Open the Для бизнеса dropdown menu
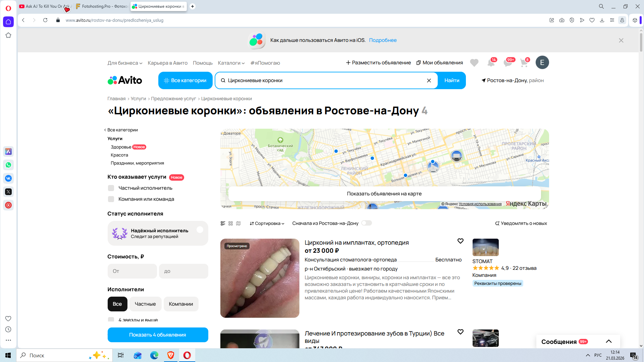 (125, 63)
